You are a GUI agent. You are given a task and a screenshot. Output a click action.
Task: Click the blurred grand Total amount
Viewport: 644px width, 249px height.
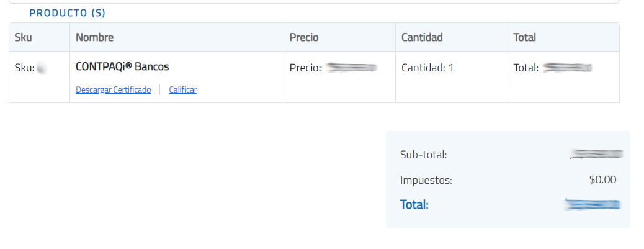(593, 204)
